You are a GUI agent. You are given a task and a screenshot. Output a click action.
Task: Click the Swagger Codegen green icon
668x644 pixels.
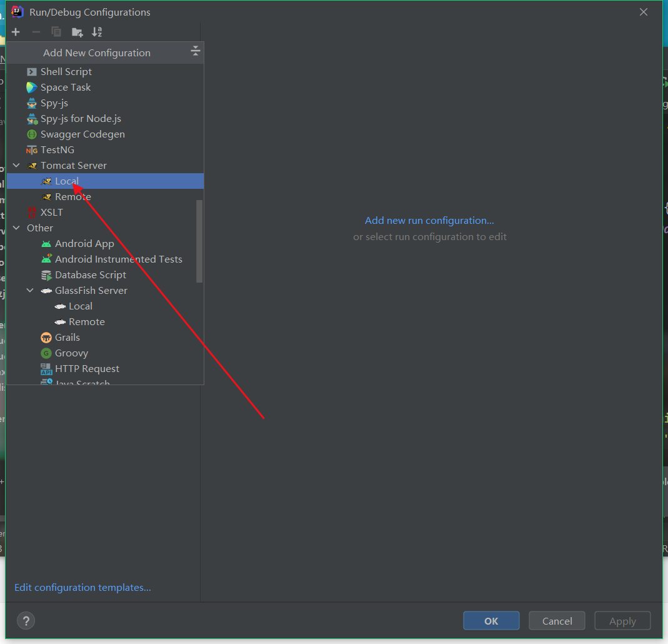[x=32, y=134]
